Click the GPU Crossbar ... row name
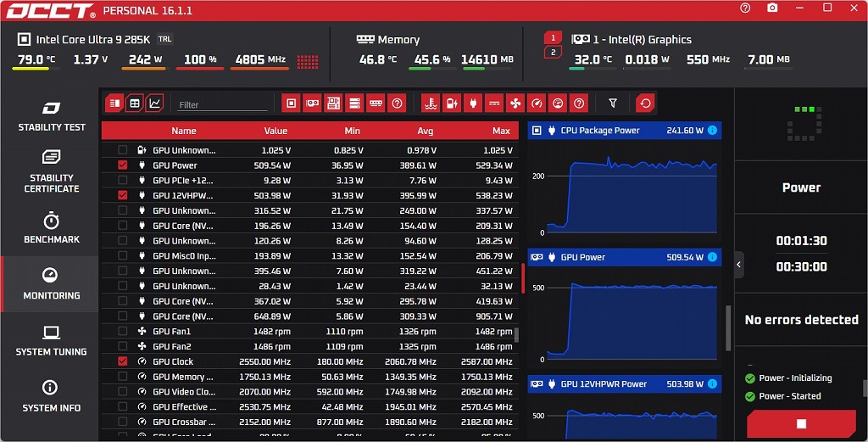 pyautogui.click(x=184, y=422)
